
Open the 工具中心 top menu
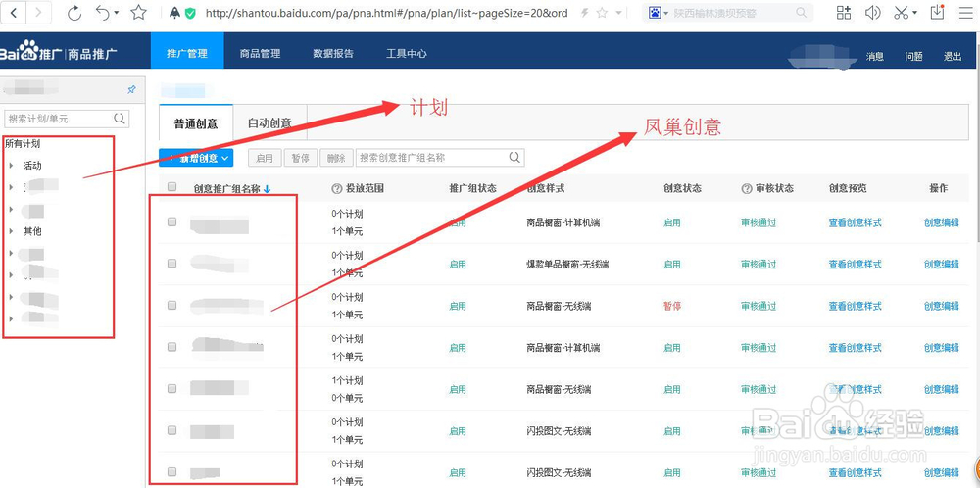point(407,54)
